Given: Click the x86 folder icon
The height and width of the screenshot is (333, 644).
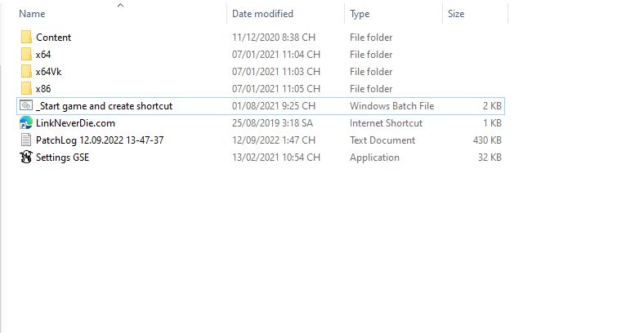Looking at the screenshot, I should (x=26, y=89).
